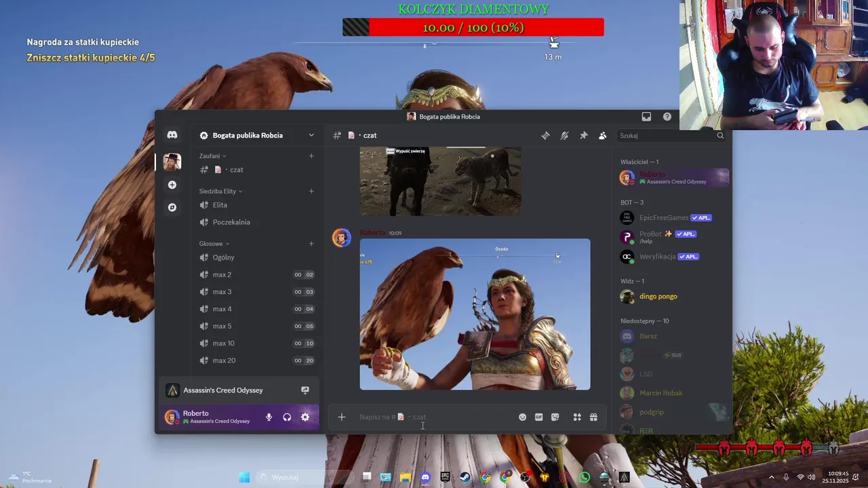
Task: Toggle the member list visibility icon
Action: point(602,136)
